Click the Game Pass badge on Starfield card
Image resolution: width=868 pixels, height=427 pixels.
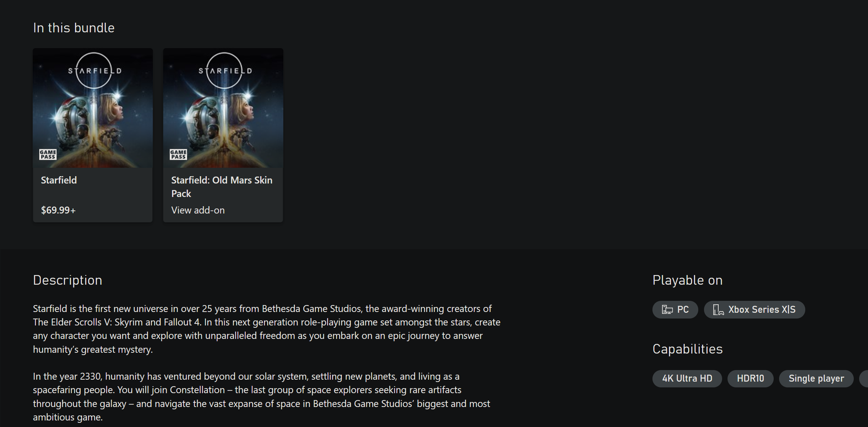pos(48,155)
